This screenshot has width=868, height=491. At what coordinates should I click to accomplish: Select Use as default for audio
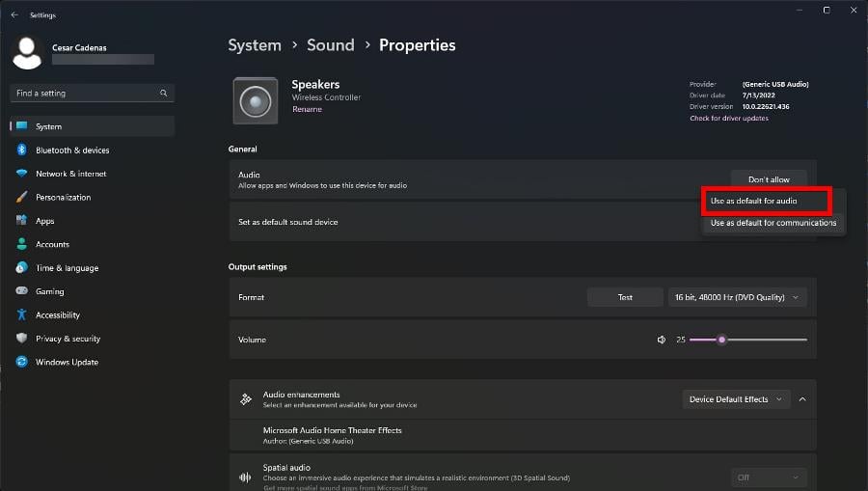tap(766, 201)
